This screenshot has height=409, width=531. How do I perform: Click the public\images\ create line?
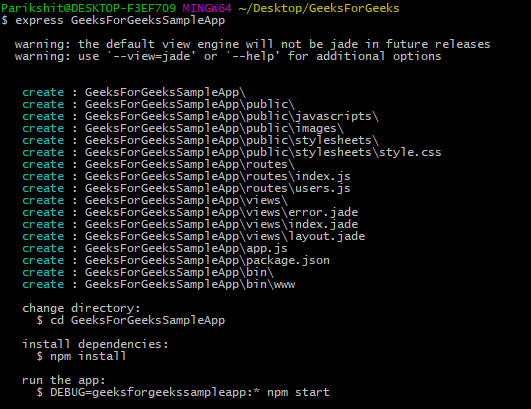pyautogui.click(x=183, y=128)
